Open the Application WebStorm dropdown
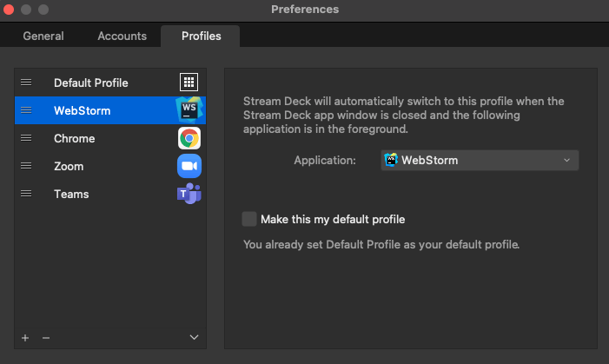 [x=480, y=160]
